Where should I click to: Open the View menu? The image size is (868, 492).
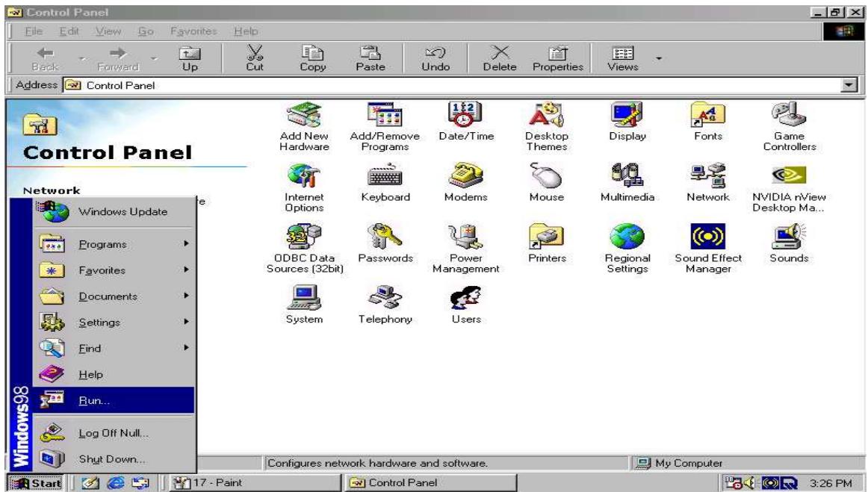click(108, 31)
